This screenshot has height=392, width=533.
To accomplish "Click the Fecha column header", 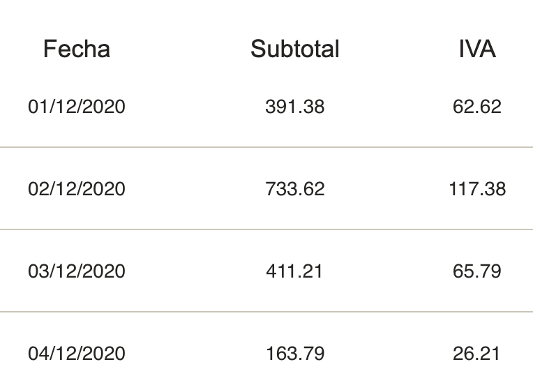I will (77, 49).
